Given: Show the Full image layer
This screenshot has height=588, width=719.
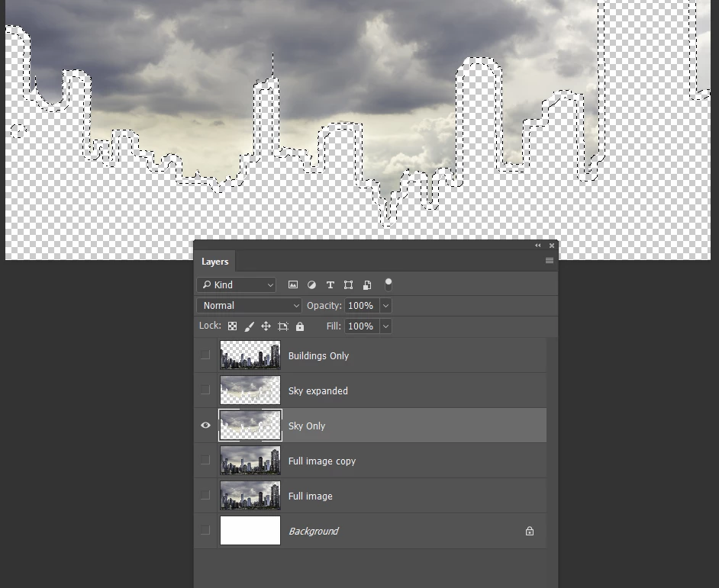Looking at the screenshot, I should pos(205,496).
